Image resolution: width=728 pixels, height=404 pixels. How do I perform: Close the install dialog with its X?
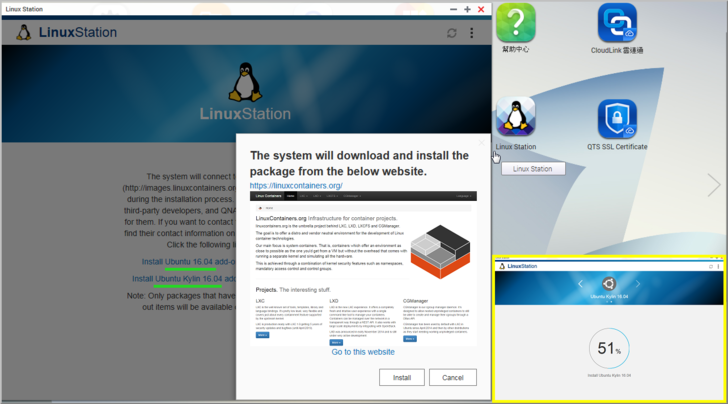tap(481, 143)
